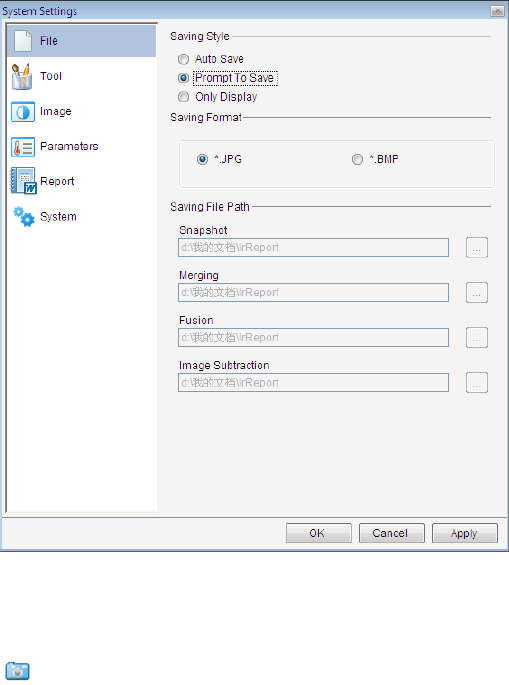Viewport: 509px width, 685px height.
Task: Browse for Image Subtraction path
Action: (477, 383)
